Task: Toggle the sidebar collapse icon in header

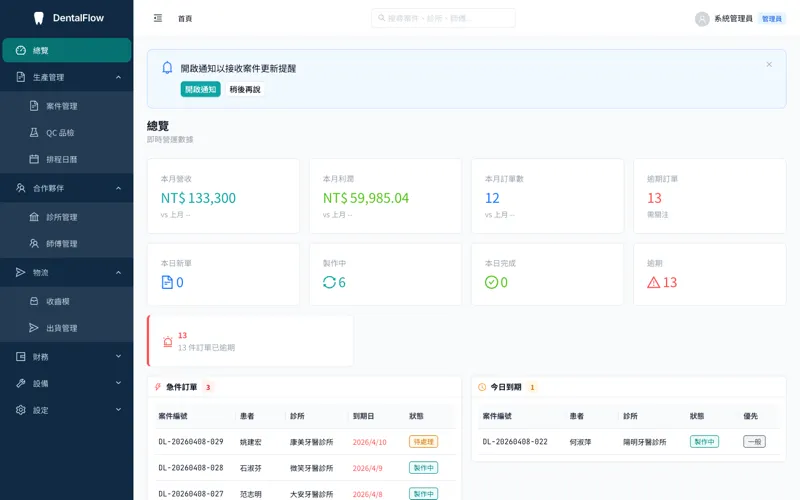Action: [x=158, y=18]
